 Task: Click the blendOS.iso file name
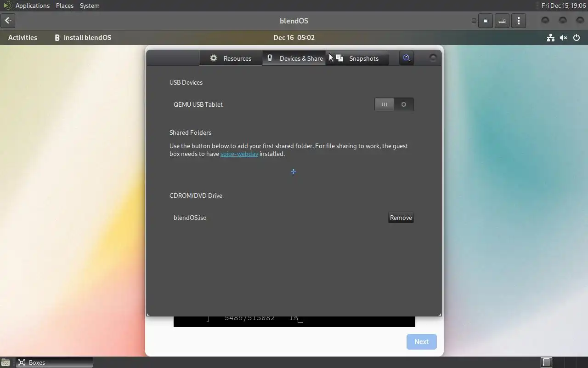190,218
